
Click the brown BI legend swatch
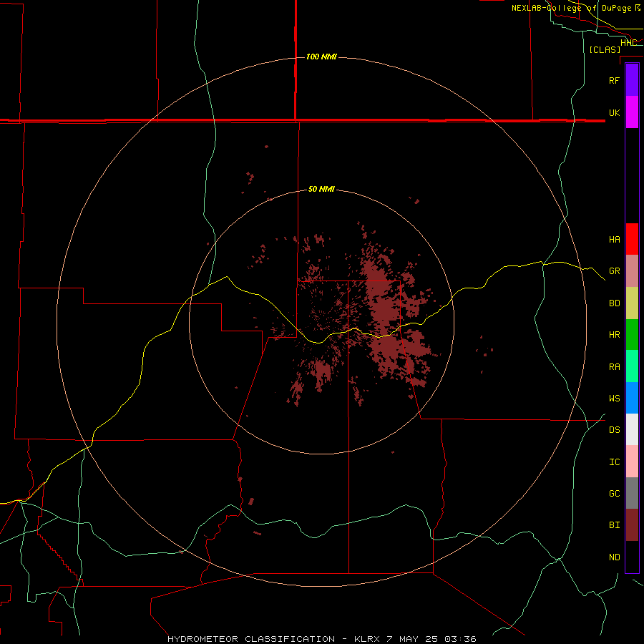[x=632, y=525]
